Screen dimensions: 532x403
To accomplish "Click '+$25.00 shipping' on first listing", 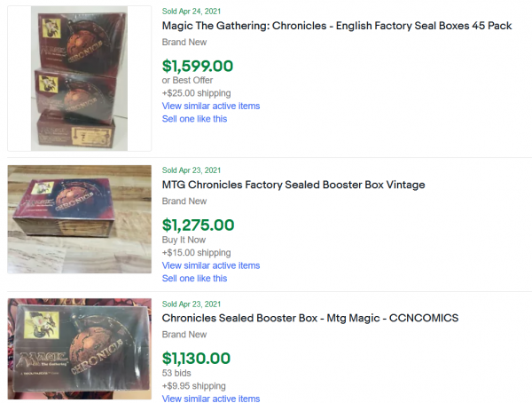I will [x=196, y=93].
